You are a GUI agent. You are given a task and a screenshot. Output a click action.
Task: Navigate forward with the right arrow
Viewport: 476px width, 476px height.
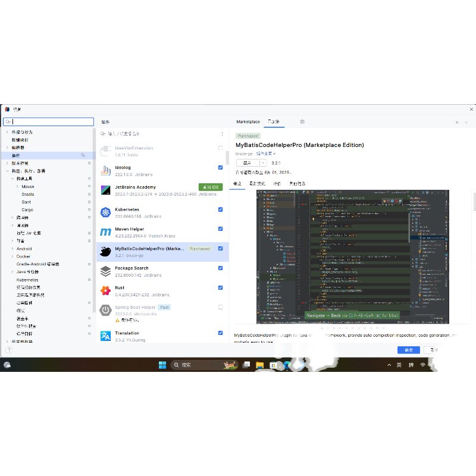pos(465,123)
